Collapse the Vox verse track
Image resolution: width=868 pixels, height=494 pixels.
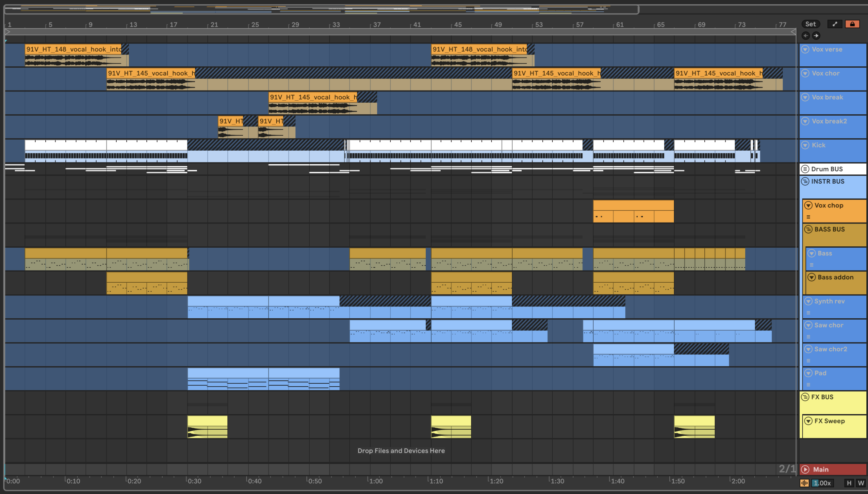(x=805, y=50)
